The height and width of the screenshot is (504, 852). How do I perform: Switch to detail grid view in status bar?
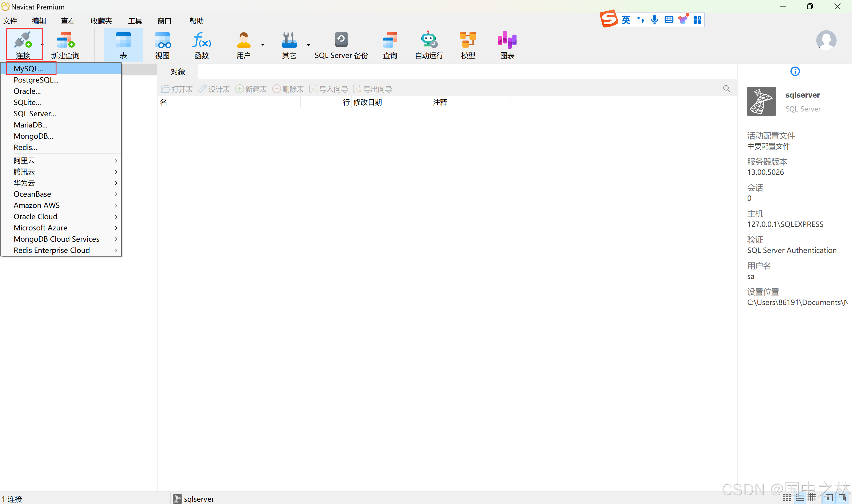click(x=811, y=498)
